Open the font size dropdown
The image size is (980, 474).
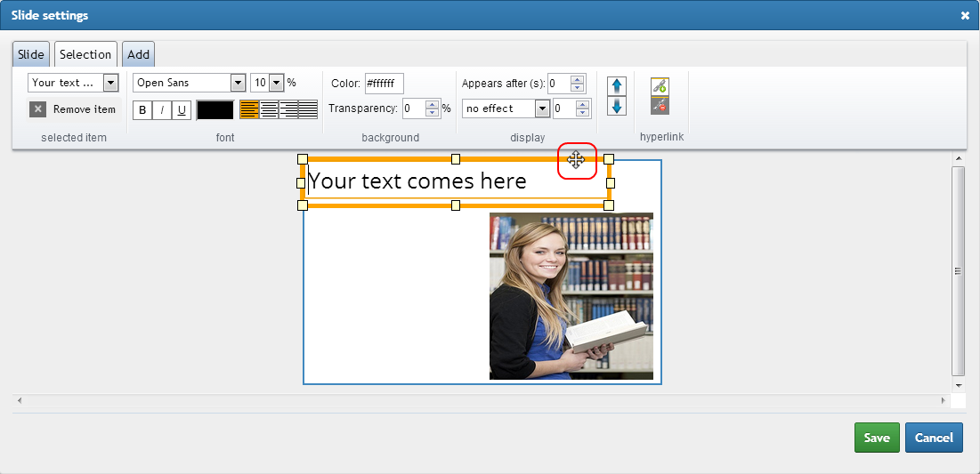(276, 83)
